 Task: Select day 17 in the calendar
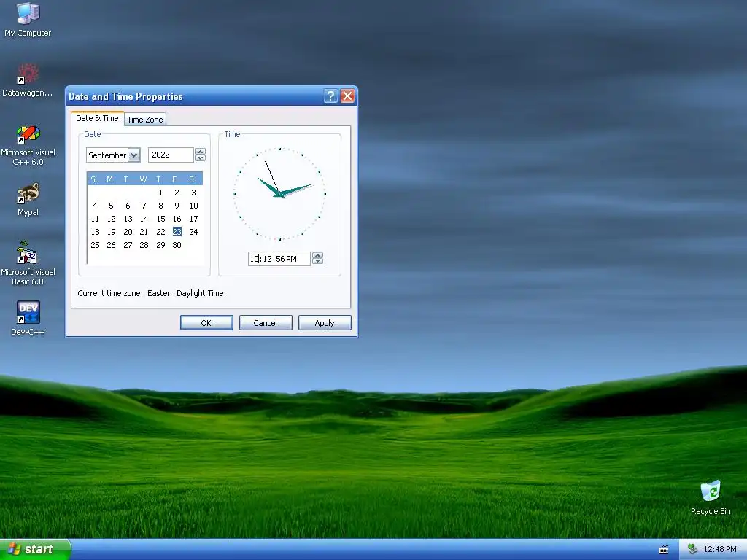(x=193, y=219)
